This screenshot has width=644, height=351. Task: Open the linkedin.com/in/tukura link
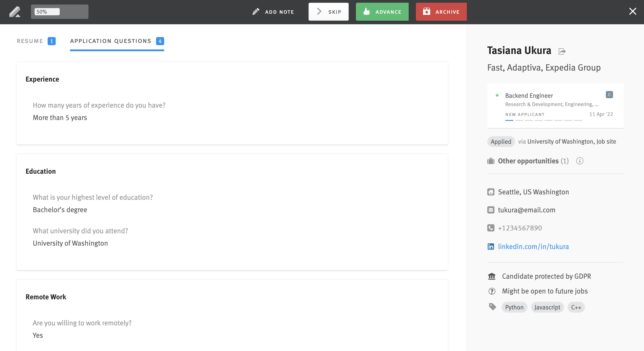[x=533, y=247]
